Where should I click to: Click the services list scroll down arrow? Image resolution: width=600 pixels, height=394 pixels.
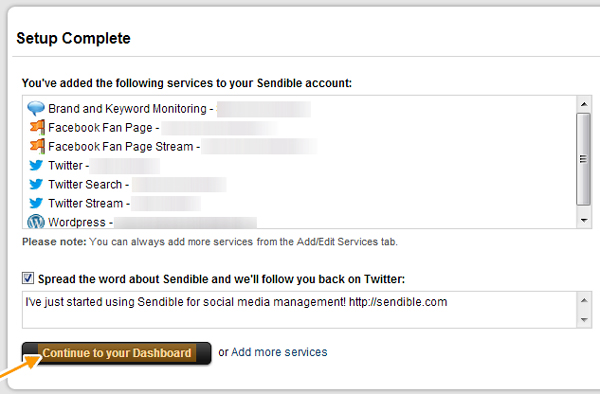(x=584, y=220)
